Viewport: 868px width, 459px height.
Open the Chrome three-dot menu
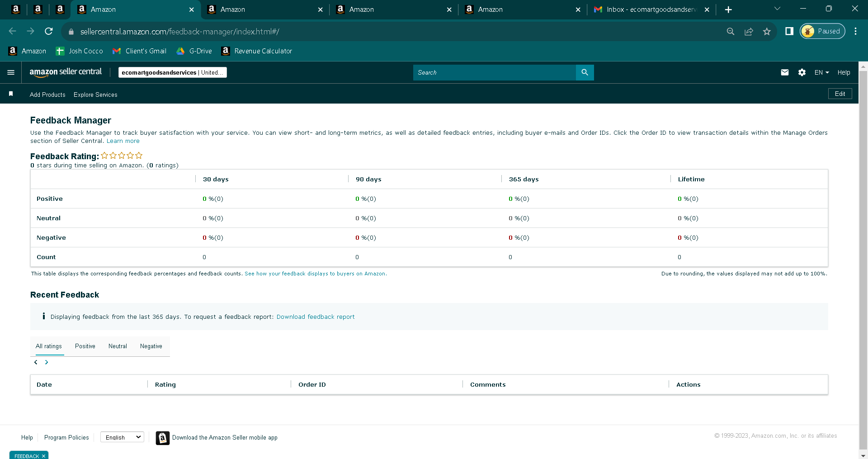pos(855,31)
